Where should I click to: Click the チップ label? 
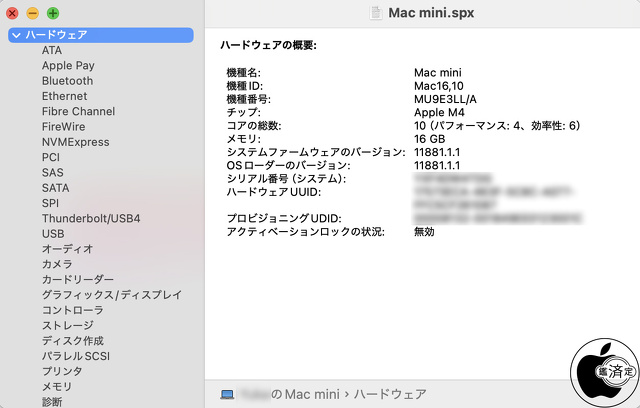pos(243,113)
